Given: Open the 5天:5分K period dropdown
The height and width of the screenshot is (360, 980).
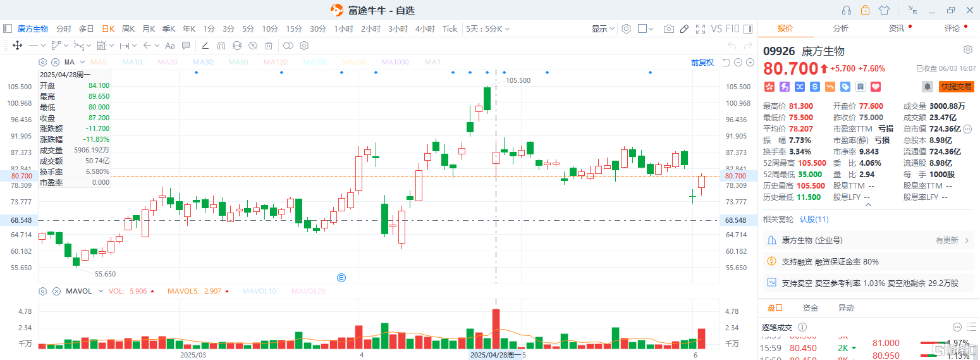Looking at the screenshot, I should pyautogui.click(x=487, y=28).
